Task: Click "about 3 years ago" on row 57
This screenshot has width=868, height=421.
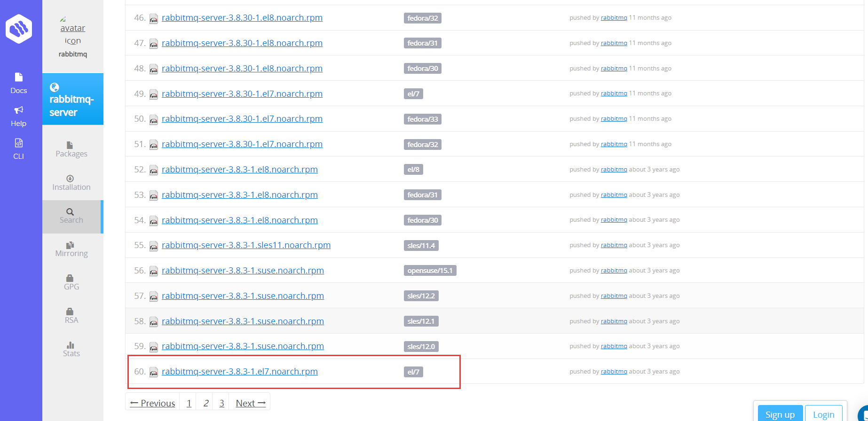Action: pyautogui.click(x=655, y=296)
